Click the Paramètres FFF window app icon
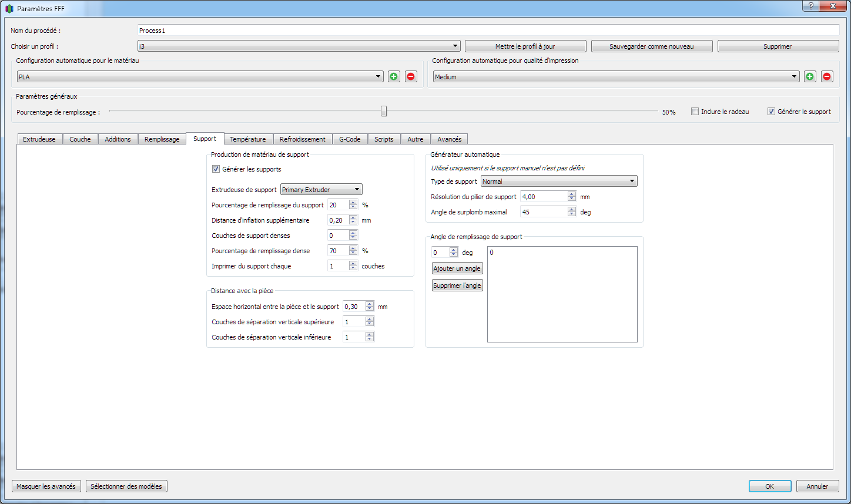Image resolution: width=851 pixels, height=504 pixels. coord(9,9)
